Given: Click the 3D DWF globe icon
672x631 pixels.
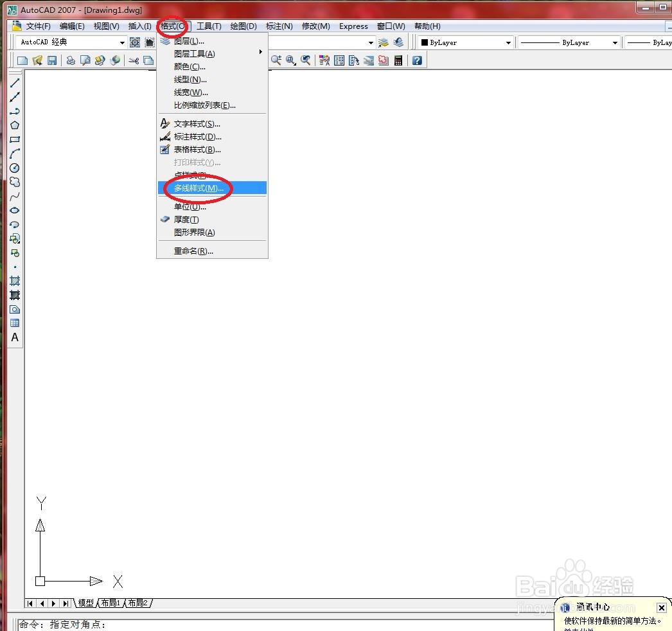Looking at the screenshot, I should click(115, 60).
